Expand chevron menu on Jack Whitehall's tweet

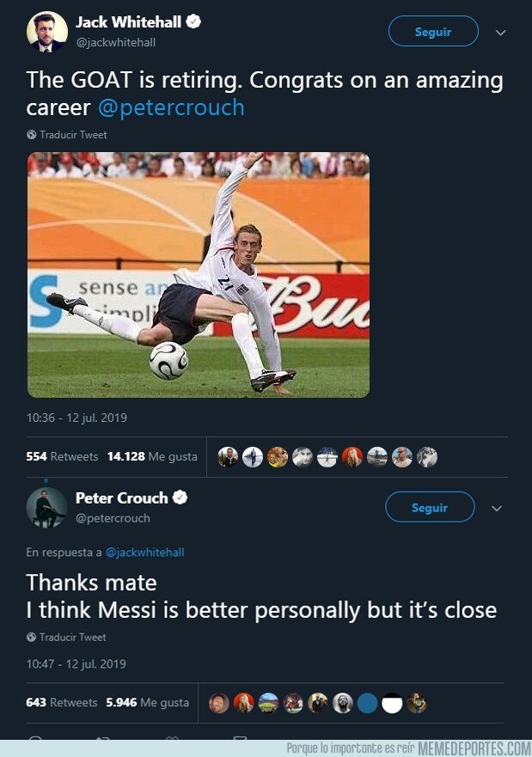pyautogui.click(x=500, y=33)
